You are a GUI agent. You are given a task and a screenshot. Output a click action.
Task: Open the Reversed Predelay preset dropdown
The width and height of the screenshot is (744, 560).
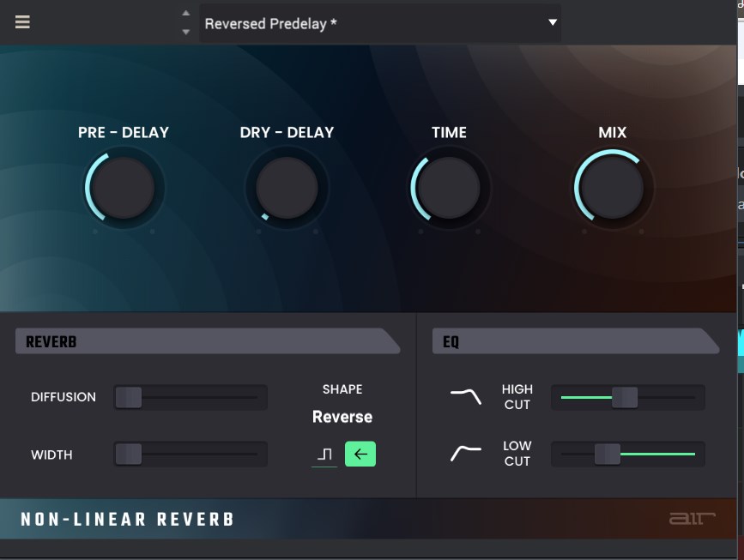[x=380, y=23]
